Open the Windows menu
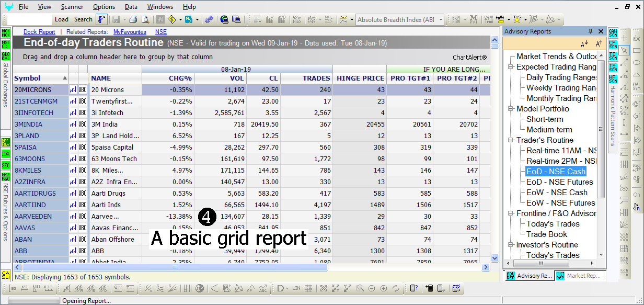 160,7
